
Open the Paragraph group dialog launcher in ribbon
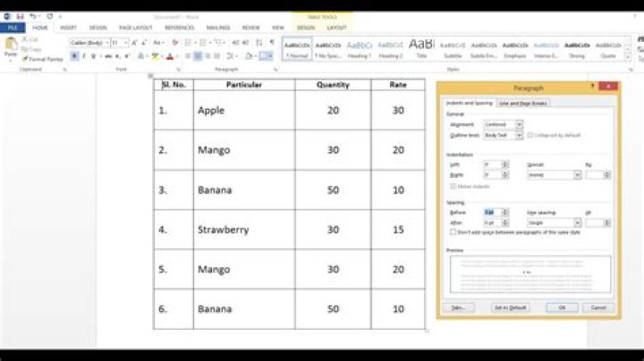275,70
